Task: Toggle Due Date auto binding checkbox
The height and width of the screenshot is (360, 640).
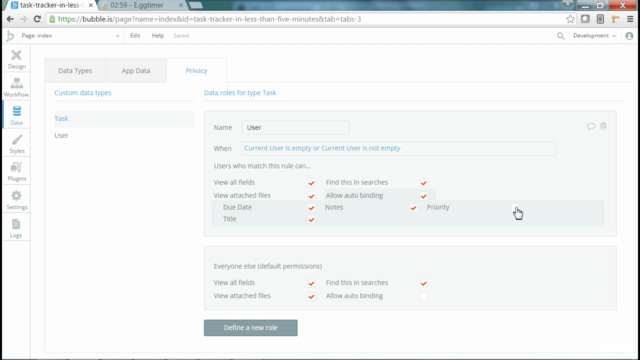Action: point(311,208)
